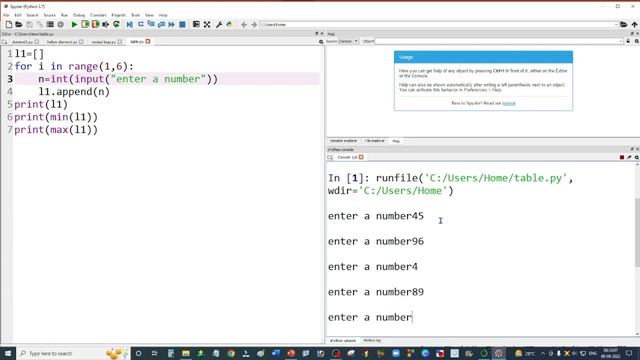The height and width of the screenshot is (360, 640).
Task: Open the Edit menu
Action: point(18,15)
